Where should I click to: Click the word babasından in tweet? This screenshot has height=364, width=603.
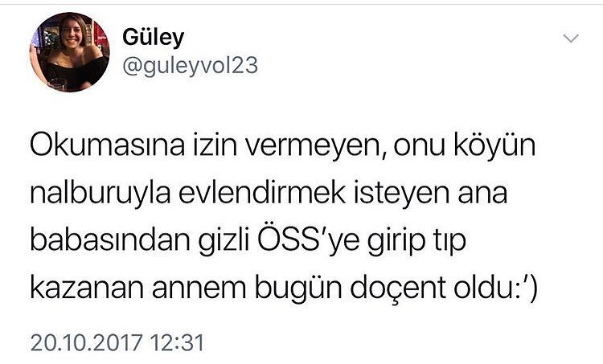[110, 240]
